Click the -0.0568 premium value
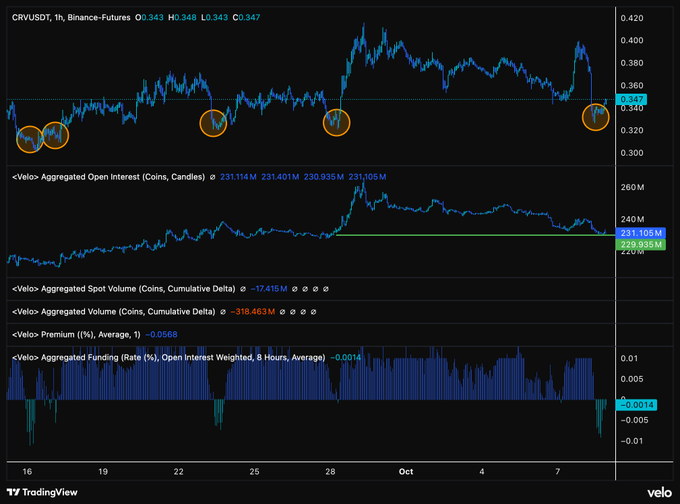680x504 pixels. (x=161, y=334)
